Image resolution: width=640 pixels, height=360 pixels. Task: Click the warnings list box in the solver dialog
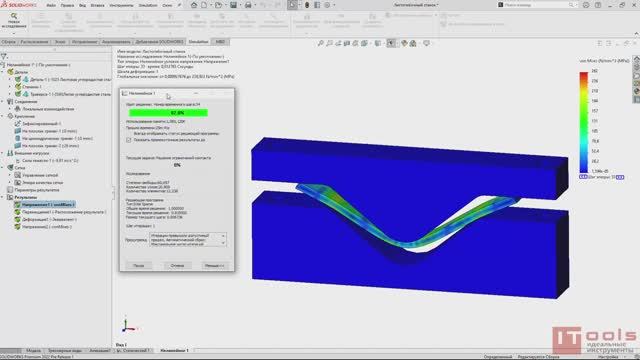(188, 240)
